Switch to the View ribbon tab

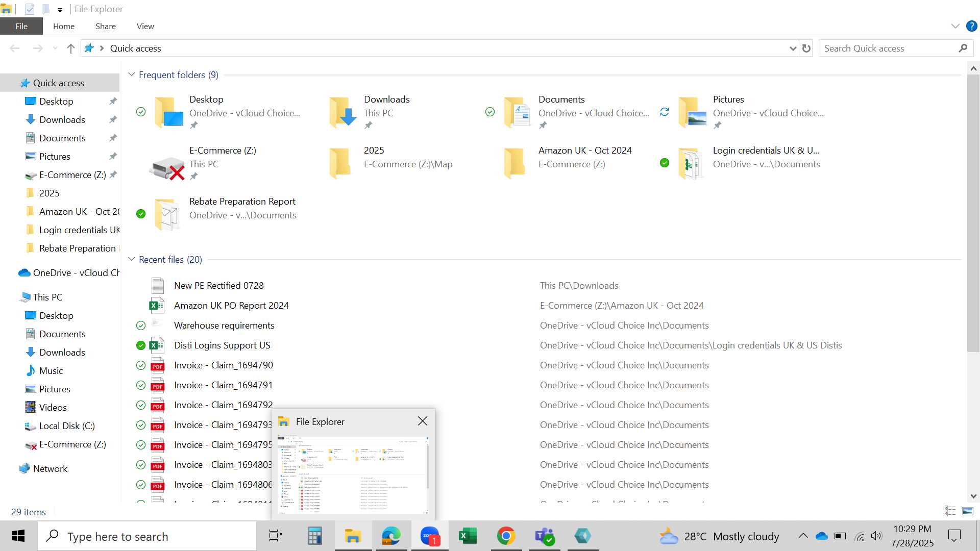click(145, 26)
